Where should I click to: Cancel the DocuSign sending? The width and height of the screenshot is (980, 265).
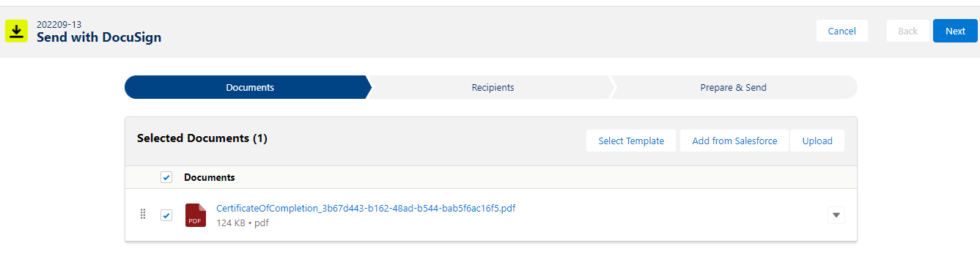[x=841, y=31]
